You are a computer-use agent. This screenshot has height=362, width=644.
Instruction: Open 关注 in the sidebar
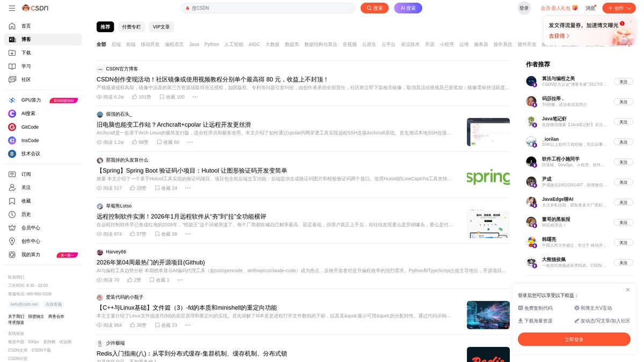[x=43, y=188]
